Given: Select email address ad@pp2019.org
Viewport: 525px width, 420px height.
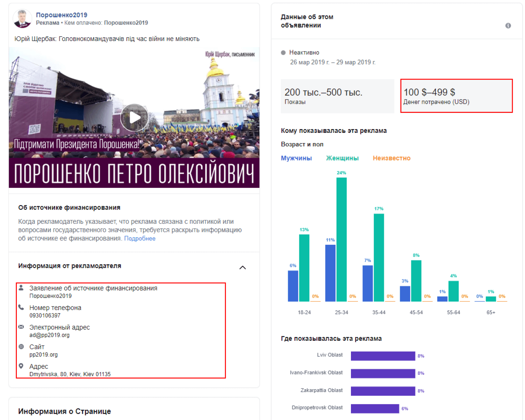Looking at the screenshot, I should (x=49, y=335).
